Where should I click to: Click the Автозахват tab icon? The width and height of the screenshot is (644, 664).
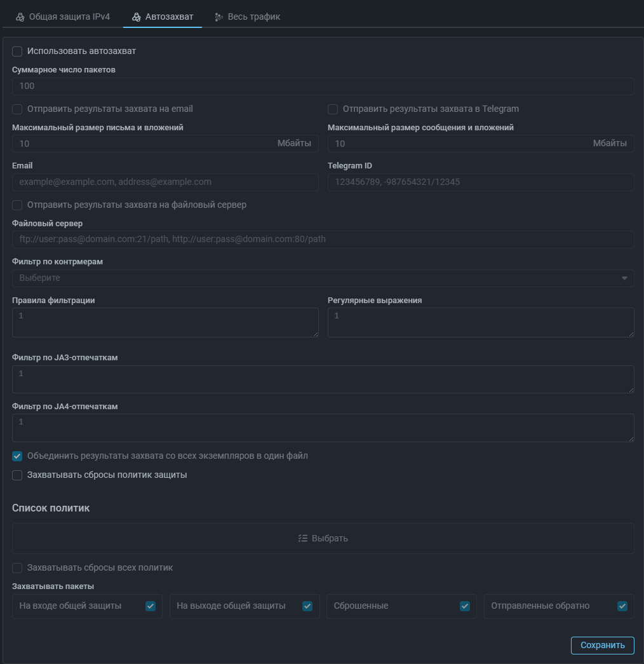pos(137,17)
